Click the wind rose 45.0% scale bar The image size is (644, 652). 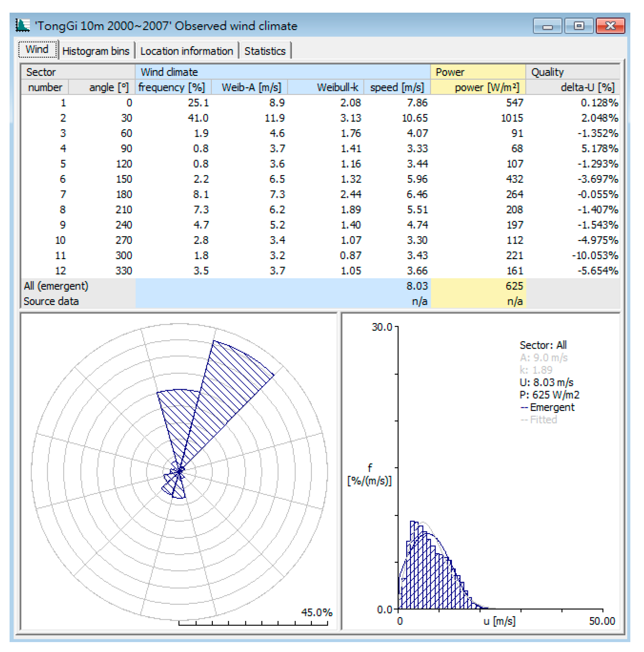coord(253,623)
